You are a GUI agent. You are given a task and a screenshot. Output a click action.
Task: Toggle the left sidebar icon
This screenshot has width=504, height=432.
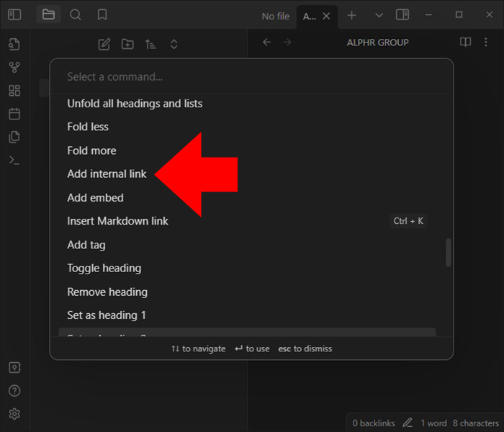[x=14, y=15]
